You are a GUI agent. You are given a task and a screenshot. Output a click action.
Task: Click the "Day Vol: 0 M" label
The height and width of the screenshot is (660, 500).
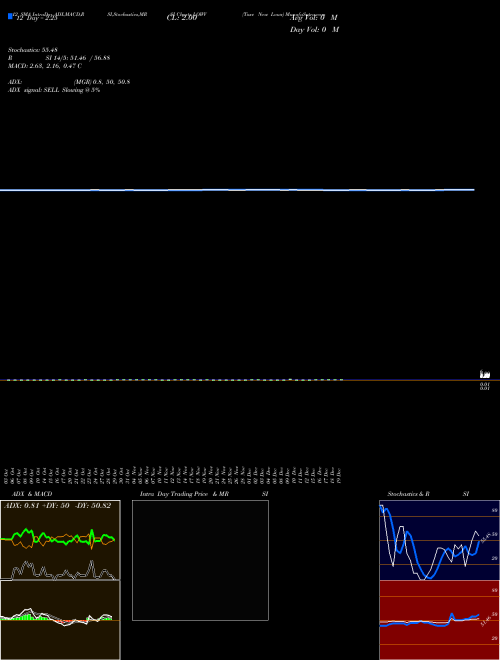pyautogui.click(x=314, y=29)
